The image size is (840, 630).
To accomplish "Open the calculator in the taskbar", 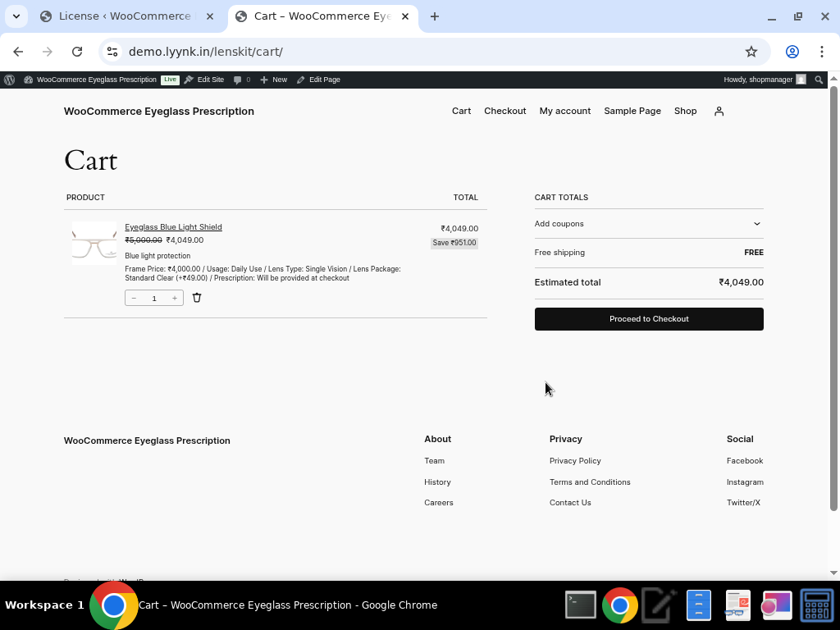I will pos(816,605).
